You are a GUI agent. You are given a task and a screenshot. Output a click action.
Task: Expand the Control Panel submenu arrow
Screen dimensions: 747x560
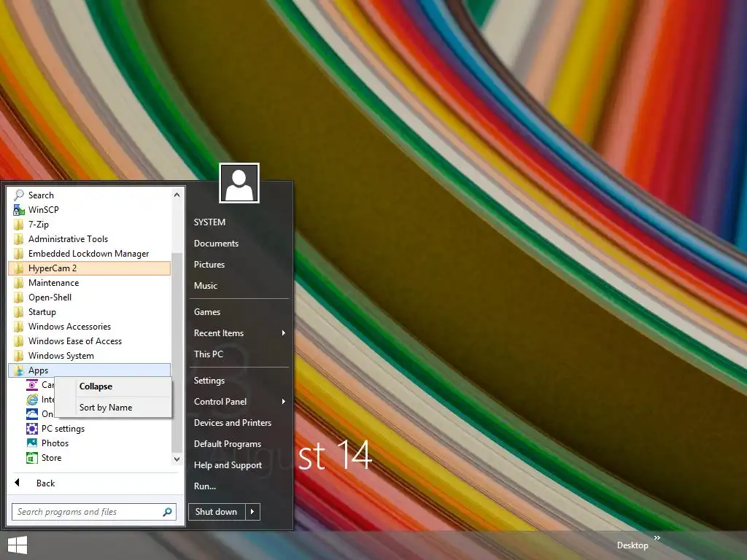(x=284, y=402)
